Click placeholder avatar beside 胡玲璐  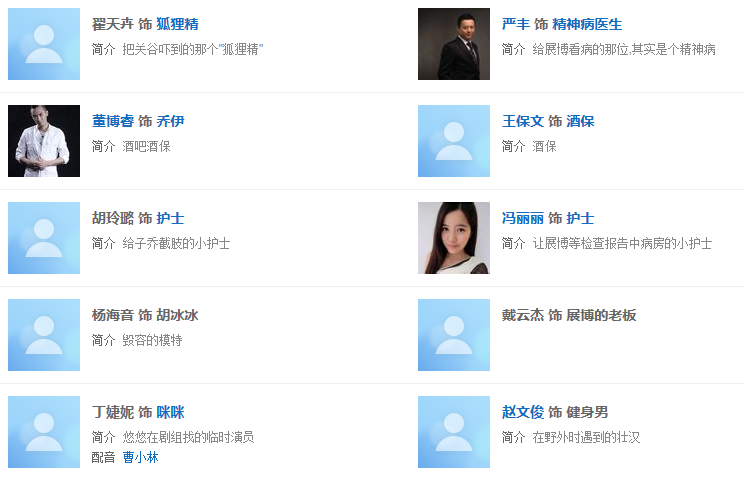pos(44,238)
